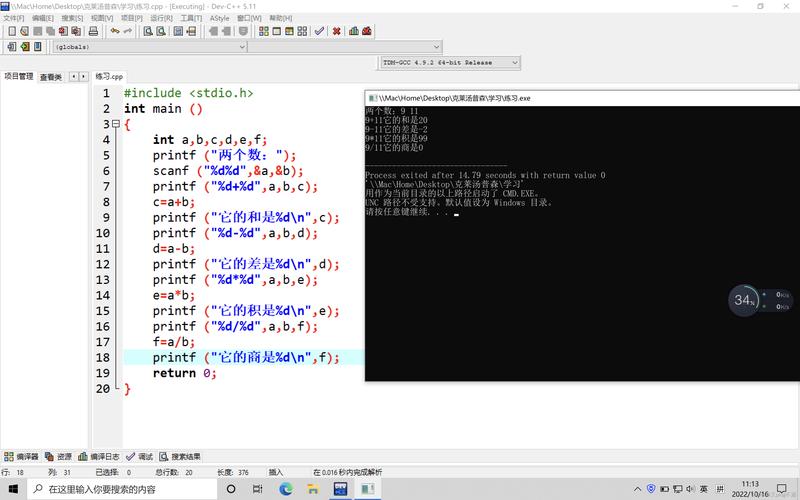The width and height of the screenshot is (800, 500).
Task: Click the profiling chart toolbar icon
Action: 354,31
